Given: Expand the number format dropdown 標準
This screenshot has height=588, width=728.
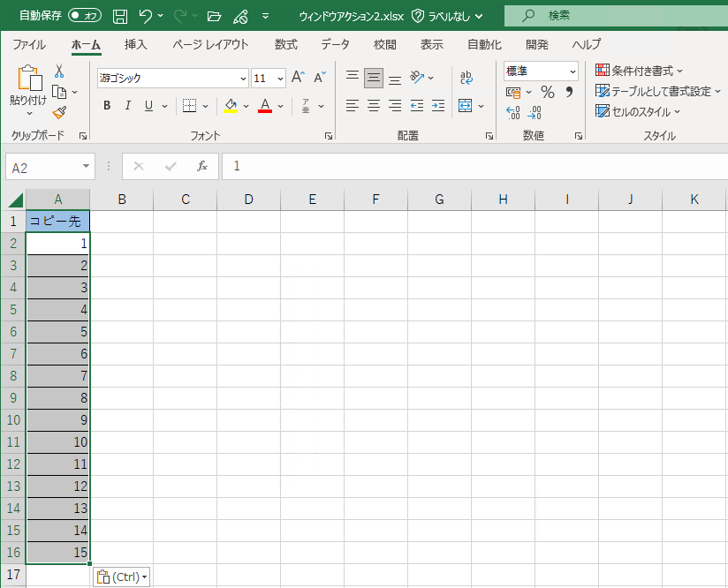Looking at the screenshot, I should pyautogui.click(x=541, y=71).
